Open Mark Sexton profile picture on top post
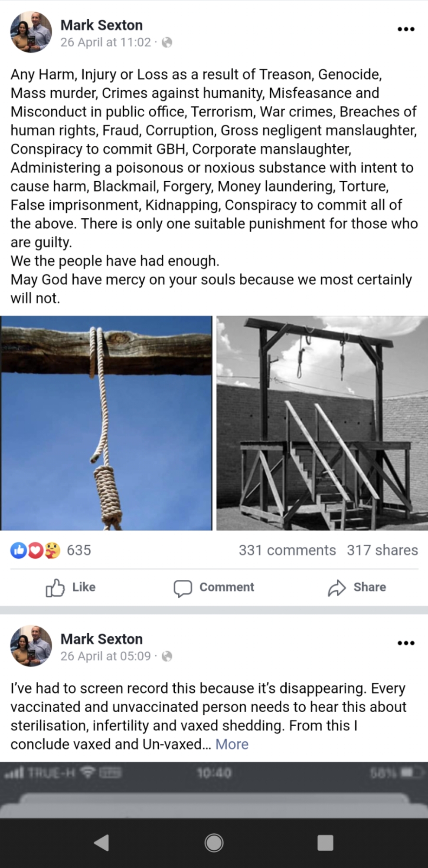Screen dimensions: 428x868 31,32
